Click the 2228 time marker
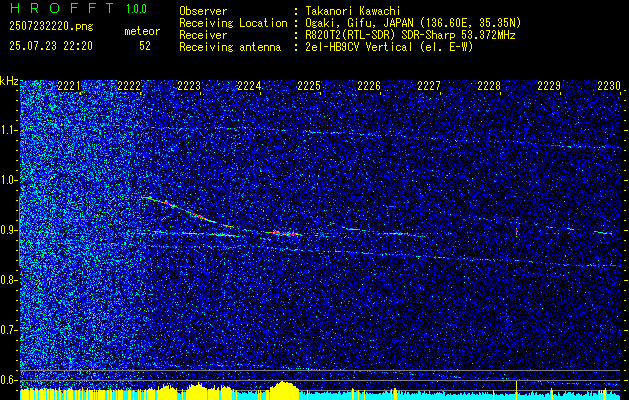 tap(489, 86)
